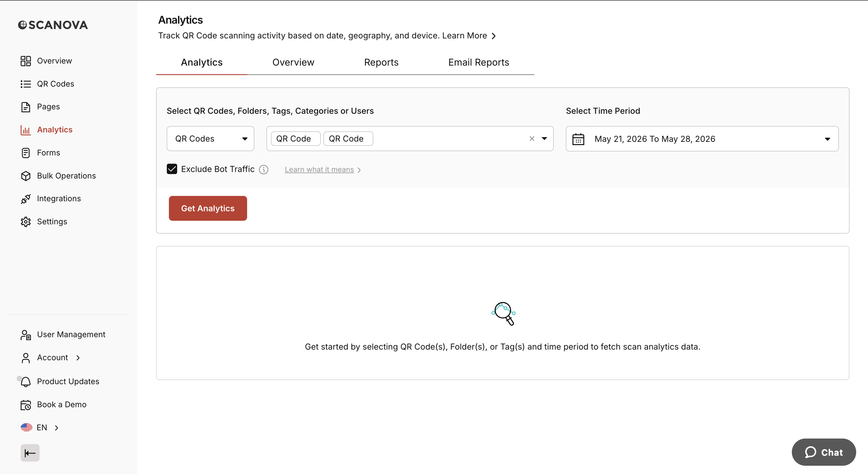Open Forms in the sidebar menu
868x474 pixels.
[x=48, y=153]
